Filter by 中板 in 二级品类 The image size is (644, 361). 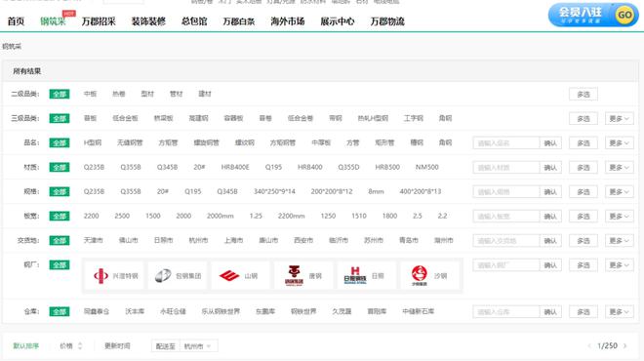coord(90,94)
